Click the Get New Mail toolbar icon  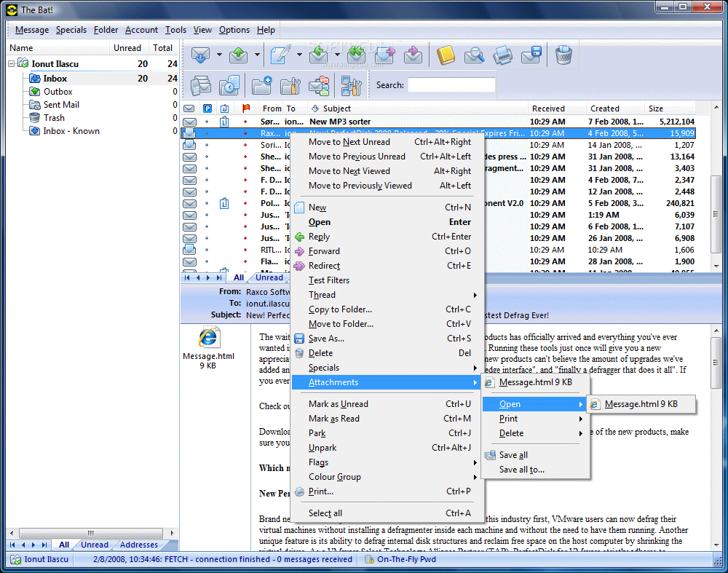click(x=199, y=55)
